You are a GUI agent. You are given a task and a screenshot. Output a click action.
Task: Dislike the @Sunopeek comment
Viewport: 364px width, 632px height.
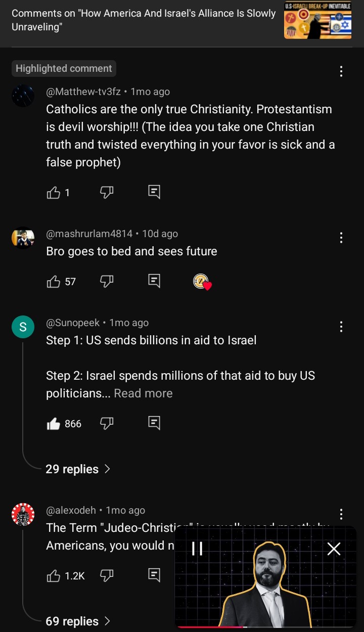point(107,424)
